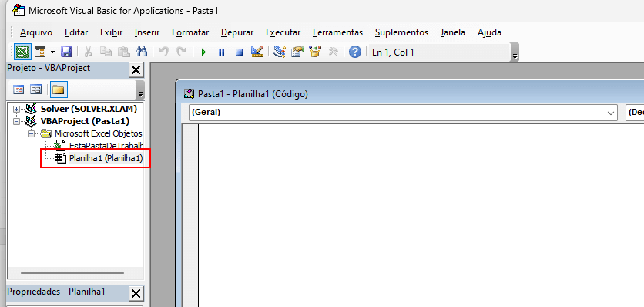Image resolution: width=644 pixels, height=307 pixels.
Task: Open the Inserir menu
Action: tap(147, 32)
